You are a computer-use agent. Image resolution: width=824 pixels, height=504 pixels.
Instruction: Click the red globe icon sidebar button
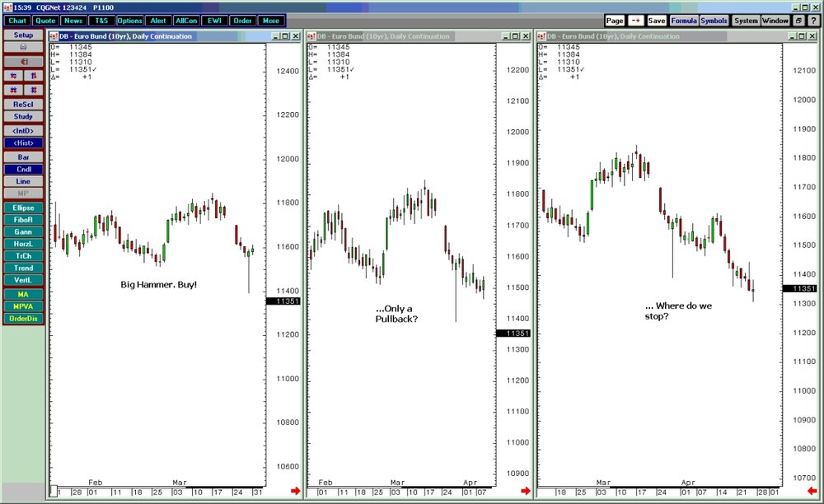click(x=23, y=62)
